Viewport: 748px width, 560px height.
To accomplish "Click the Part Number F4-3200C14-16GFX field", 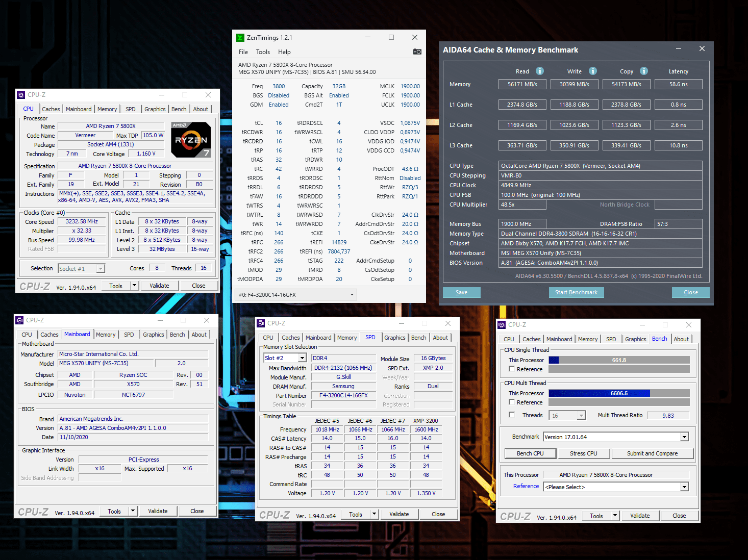I will pos(343,395).
